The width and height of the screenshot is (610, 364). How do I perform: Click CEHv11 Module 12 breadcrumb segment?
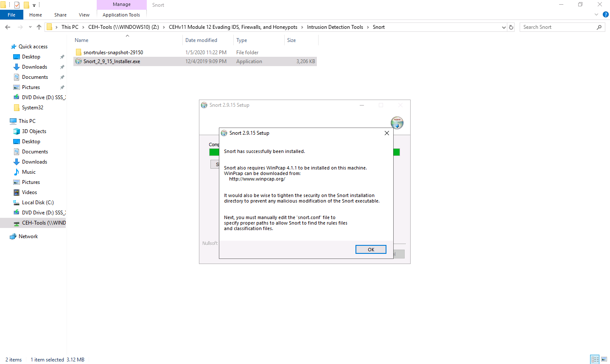233,27
